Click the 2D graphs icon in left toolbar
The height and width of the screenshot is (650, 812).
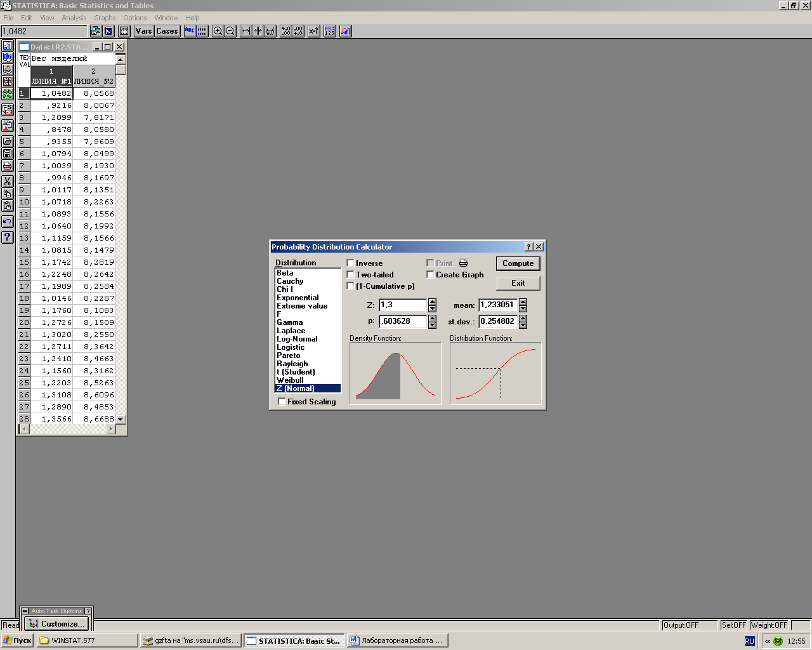pyautogui.click(x=7, y=46)
